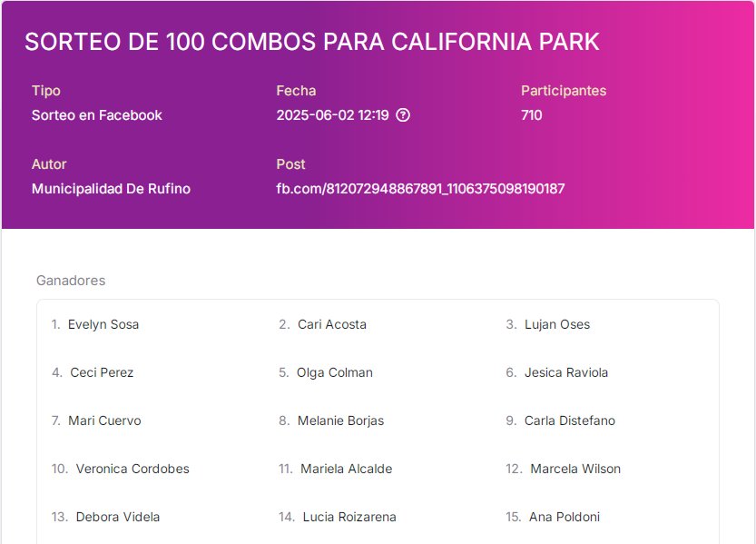The height and width of the screenshot is (544, 756).
Task: Click the help icon beside the date
Action: tap(403, 115)
